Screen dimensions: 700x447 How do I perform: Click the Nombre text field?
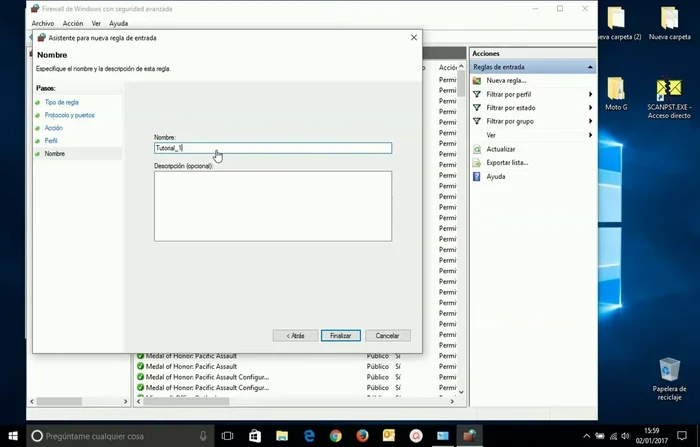[272, 148]
